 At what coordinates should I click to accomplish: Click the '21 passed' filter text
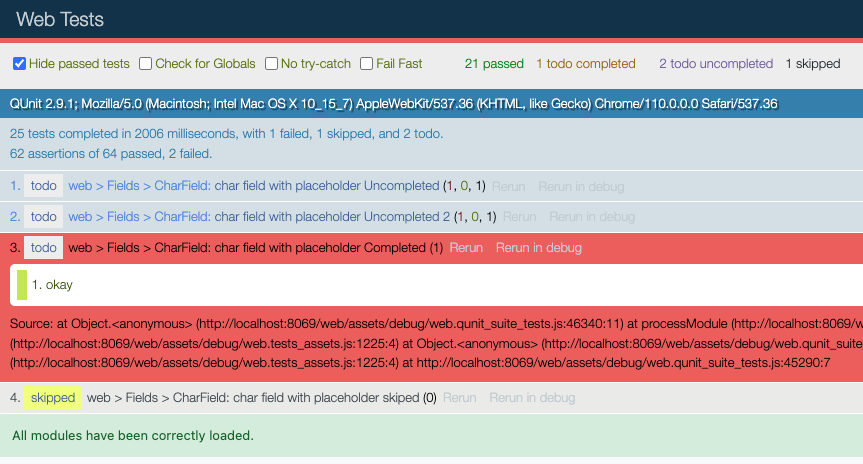[494, 64]
